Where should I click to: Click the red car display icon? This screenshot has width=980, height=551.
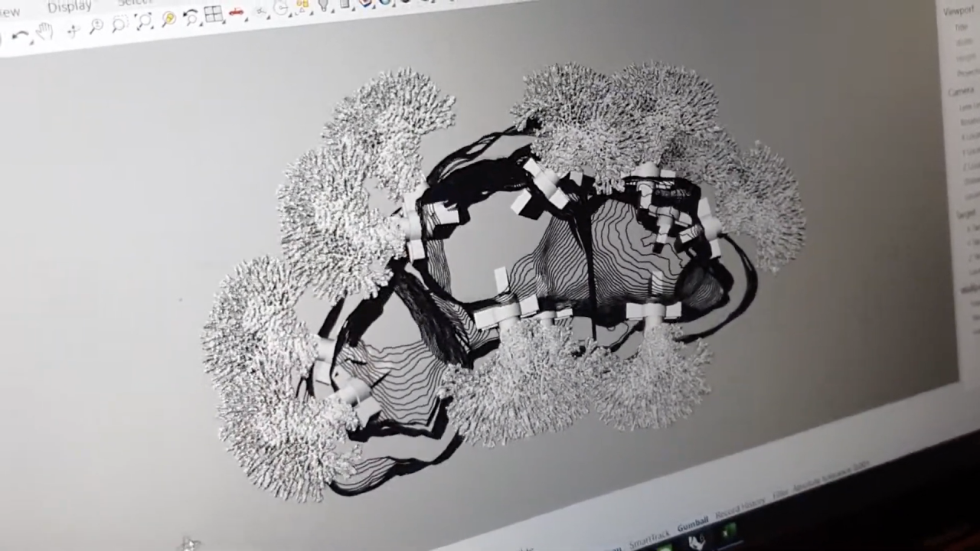[x=236, y=12]
